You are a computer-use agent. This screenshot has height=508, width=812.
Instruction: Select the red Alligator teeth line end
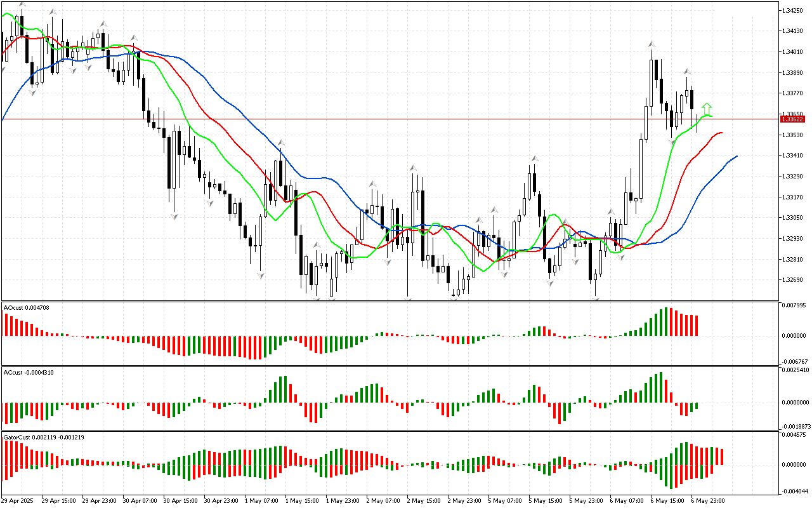(x=721, y=133)
